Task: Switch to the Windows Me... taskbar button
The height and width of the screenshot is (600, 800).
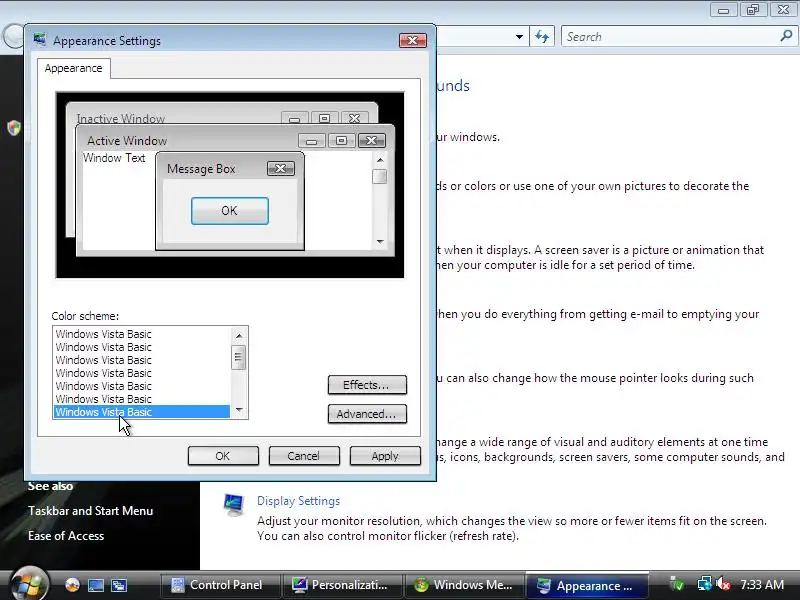Action: [464, 585]
